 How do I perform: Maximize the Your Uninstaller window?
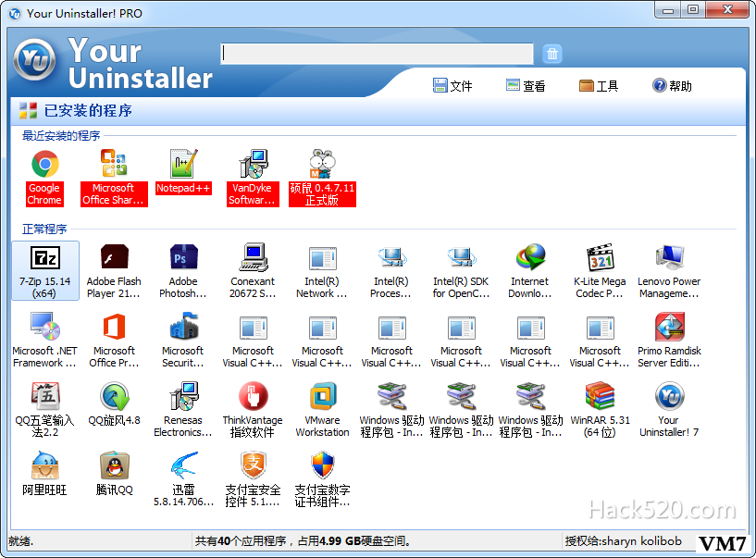[693, 10]
